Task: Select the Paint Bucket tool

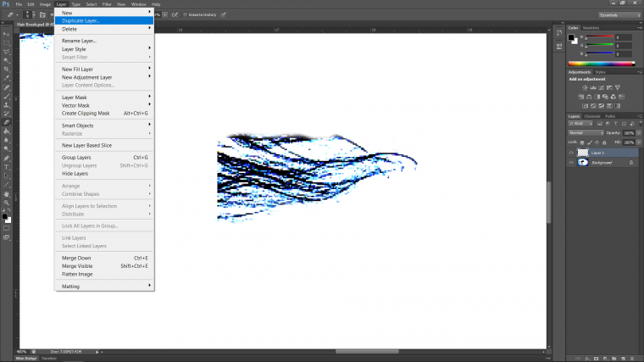Action: coord(7,131)
